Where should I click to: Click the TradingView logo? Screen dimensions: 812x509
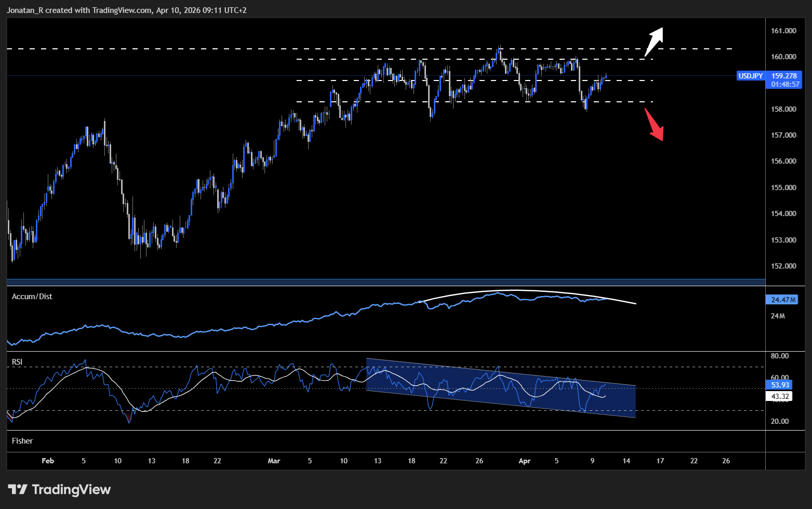click(59, 489)
